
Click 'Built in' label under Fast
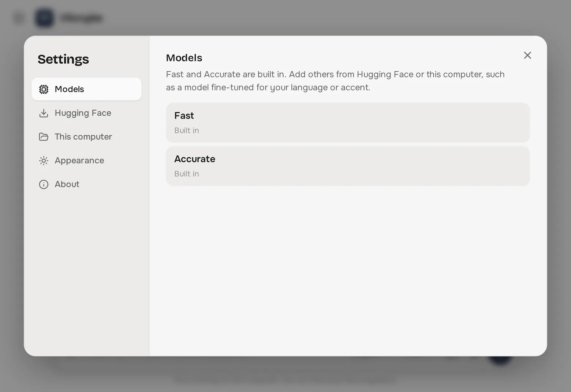pyautogui.click(x=187, y=131)
